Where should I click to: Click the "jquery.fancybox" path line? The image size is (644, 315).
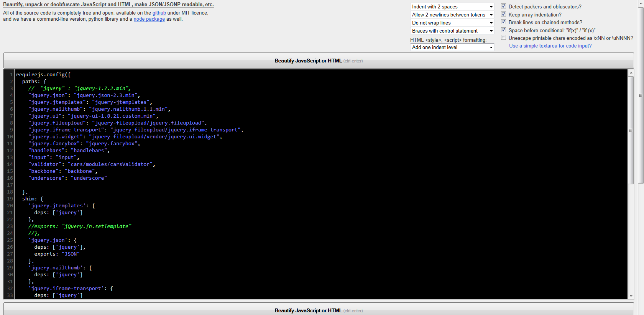pyautogui.click(x=84, y=143)
